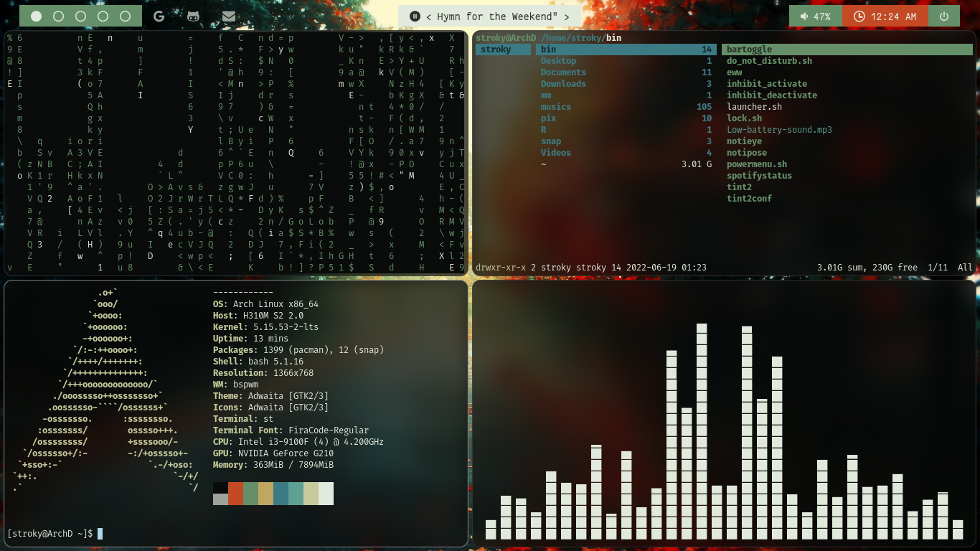Click the powermenu.sh file

click(756, 164)
